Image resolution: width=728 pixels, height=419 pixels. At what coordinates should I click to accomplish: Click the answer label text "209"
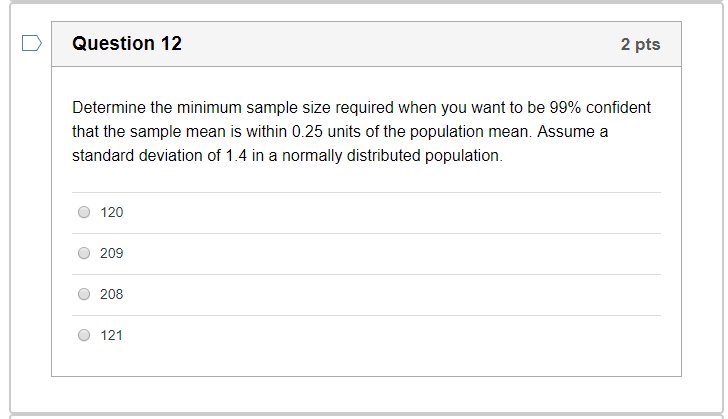[x=112, y=253]
